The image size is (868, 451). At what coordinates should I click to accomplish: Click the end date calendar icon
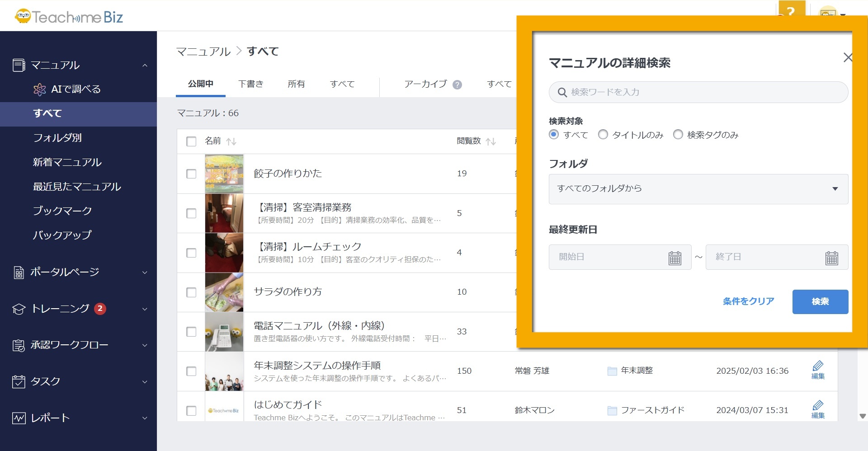[831, 258]
